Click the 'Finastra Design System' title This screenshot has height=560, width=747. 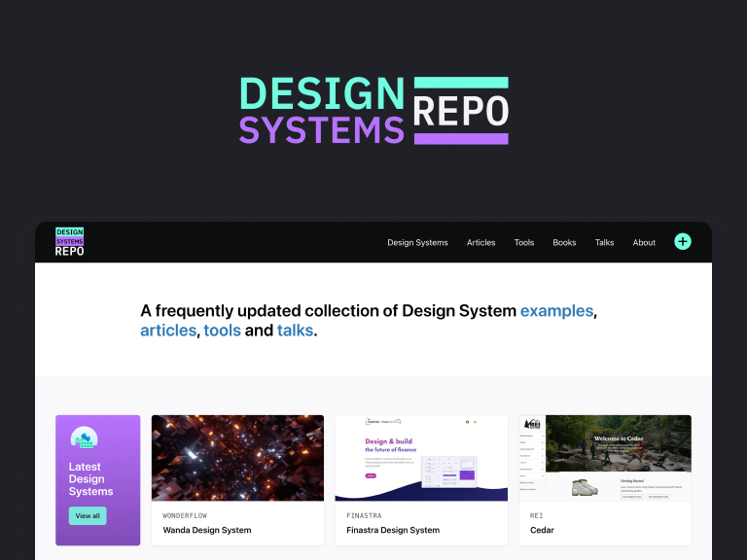(393, 530)
